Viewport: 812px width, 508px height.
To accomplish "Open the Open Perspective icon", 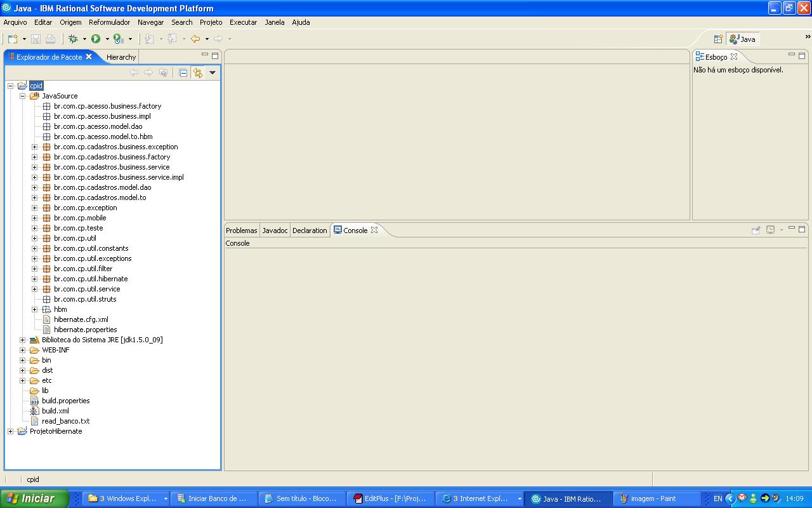I will pyautogui.click(x=718, y=39).
